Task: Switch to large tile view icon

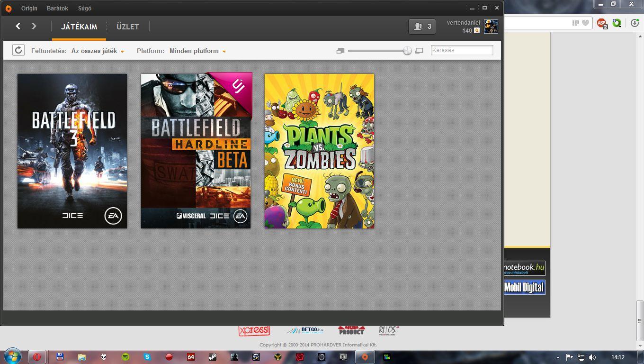Action: 419,51
